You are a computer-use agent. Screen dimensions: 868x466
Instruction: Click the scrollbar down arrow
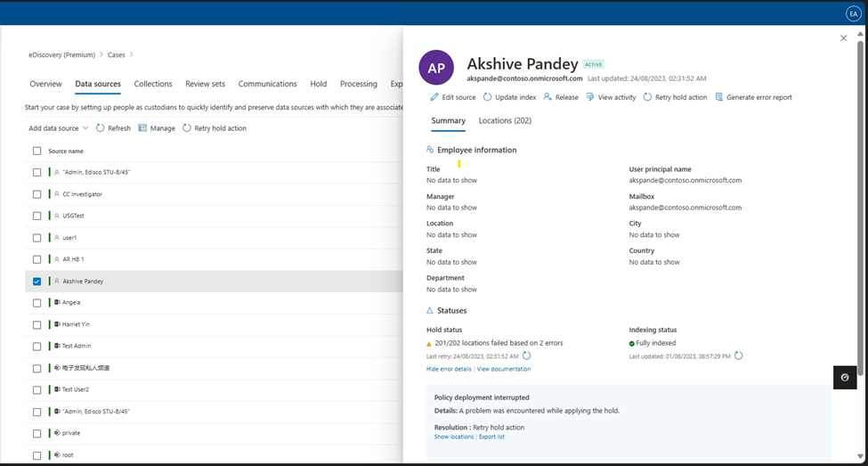(860, 456)
